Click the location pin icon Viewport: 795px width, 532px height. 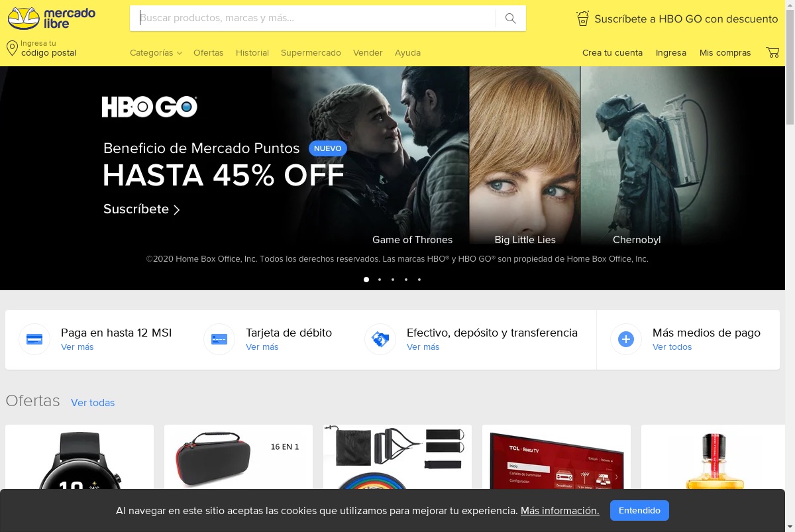pos(12,48)
